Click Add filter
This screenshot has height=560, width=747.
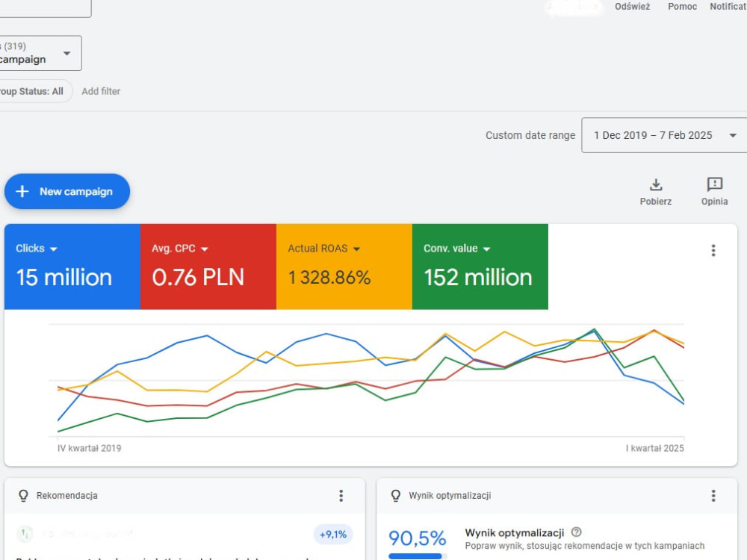coord(101,91)
